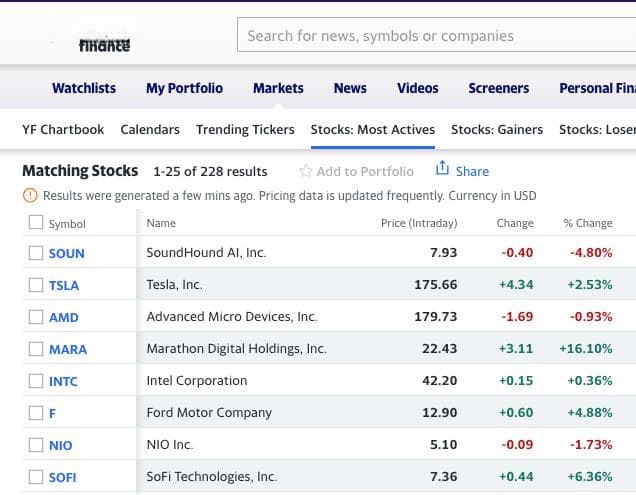
Task: Sort by Price (Intraday) column header
Action: (419, 223)
